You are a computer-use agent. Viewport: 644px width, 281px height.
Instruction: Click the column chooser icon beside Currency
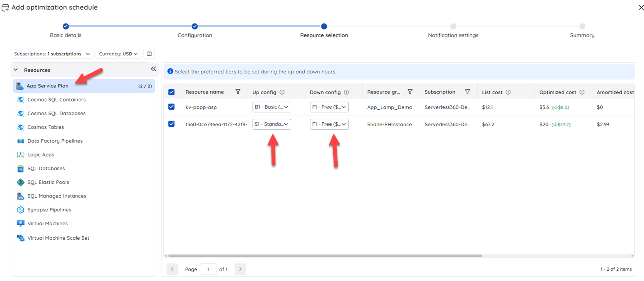pyautogui.click(x=149, y=54)
